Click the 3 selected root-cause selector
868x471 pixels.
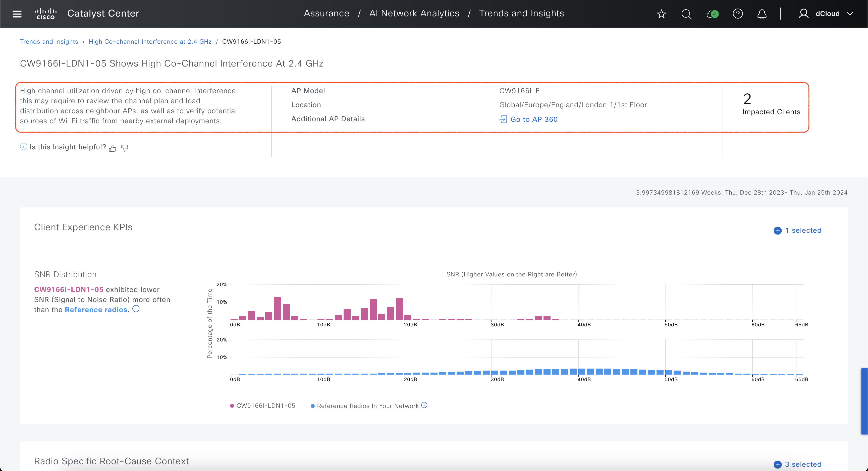pos(803,465)
